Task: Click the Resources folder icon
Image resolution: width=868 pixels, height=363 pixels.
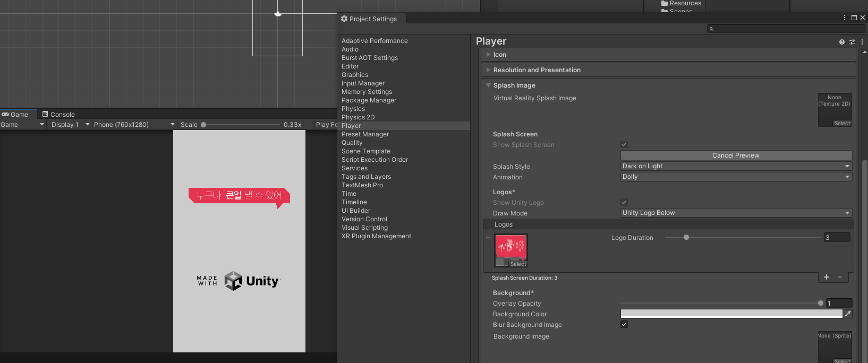Action: click(665, 3)
